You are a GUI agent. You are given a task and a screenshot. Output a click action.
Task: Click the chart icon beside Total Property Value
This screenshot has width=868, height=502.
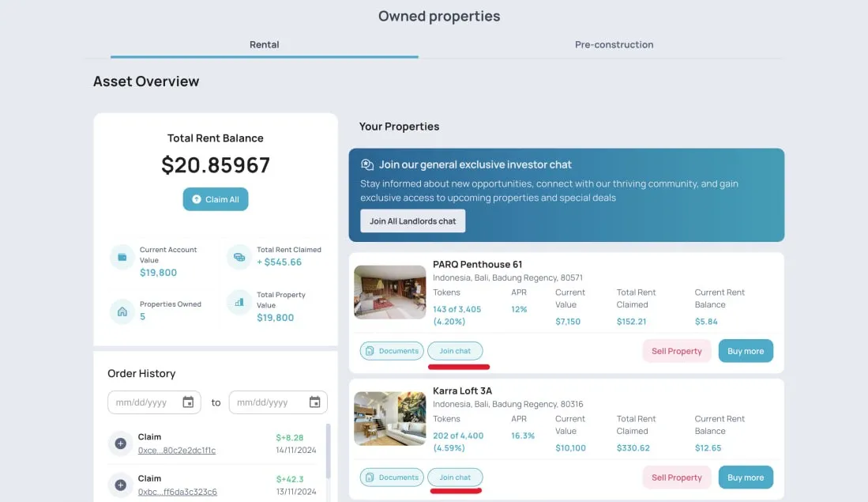tap(239, 303)
